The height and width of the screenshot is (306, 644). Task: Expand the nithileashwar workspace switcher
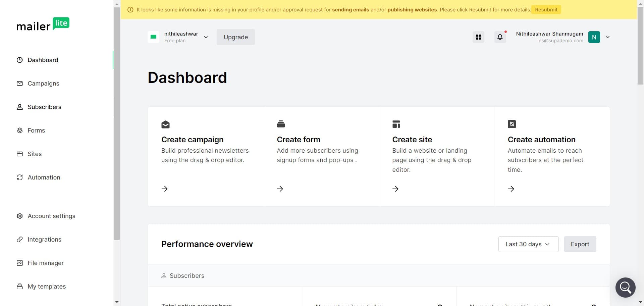[x=206, y=37]
